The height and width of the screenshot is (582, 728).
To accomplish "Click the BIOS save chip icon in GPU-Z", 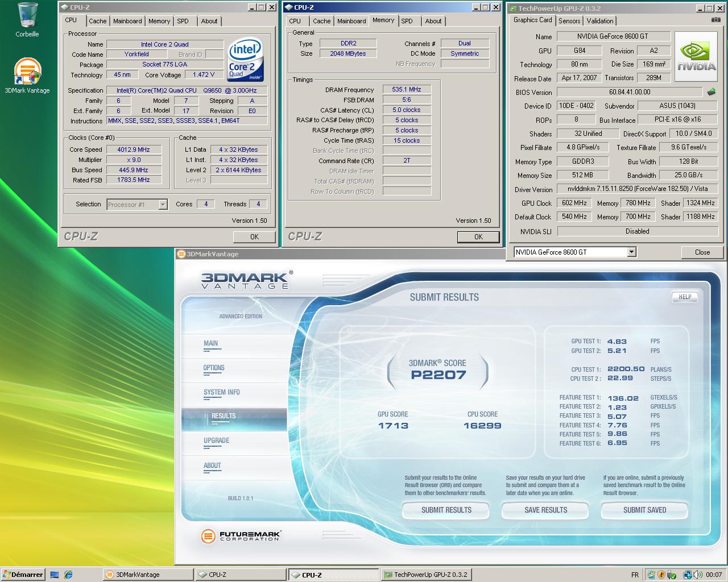I will coord(712,92).
